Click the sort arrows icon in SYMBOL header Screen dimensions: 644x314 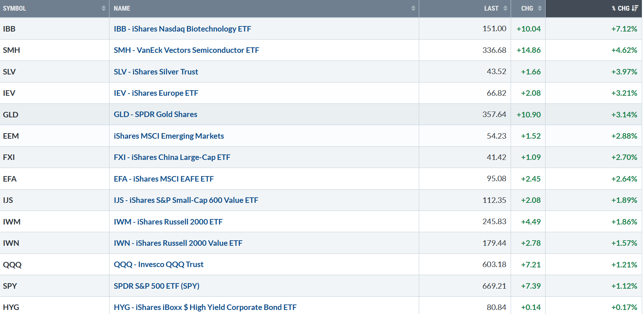[104, 8]
